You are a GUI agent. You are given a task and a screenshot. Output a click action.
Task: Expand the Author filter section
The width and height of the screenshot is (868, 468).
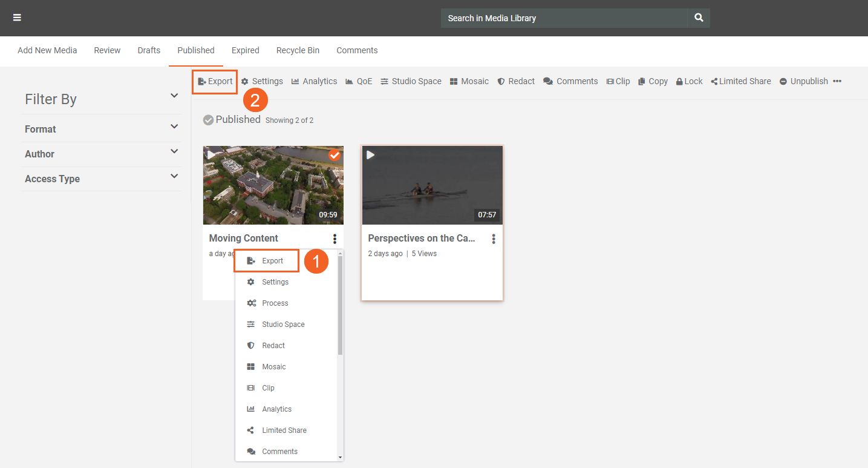pos(174,151)
